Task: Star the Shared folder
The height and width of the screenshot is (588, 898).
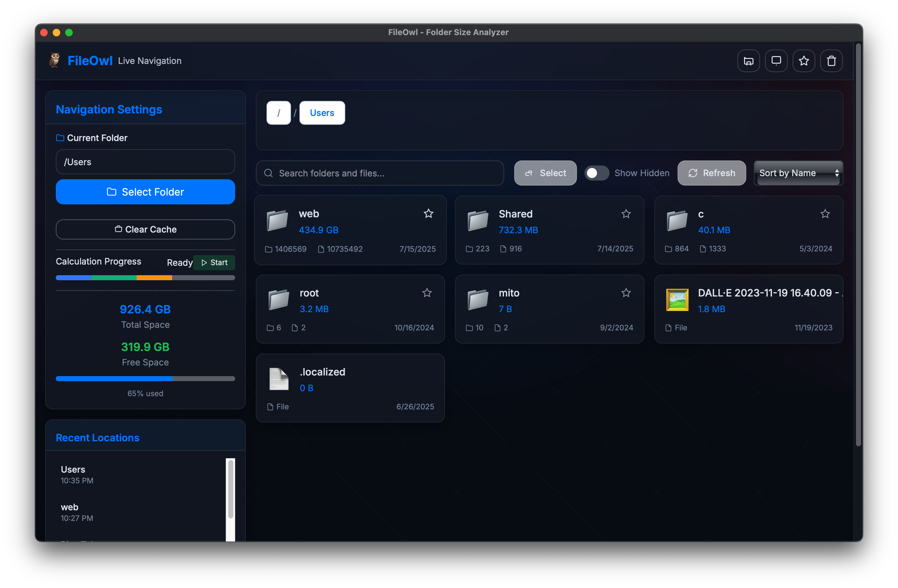Action: pyautogui.click(x=626, y=214)
